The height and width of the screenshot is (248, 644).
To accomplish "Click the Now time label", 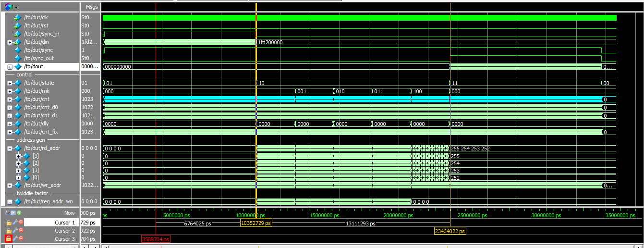I will 70,213.
